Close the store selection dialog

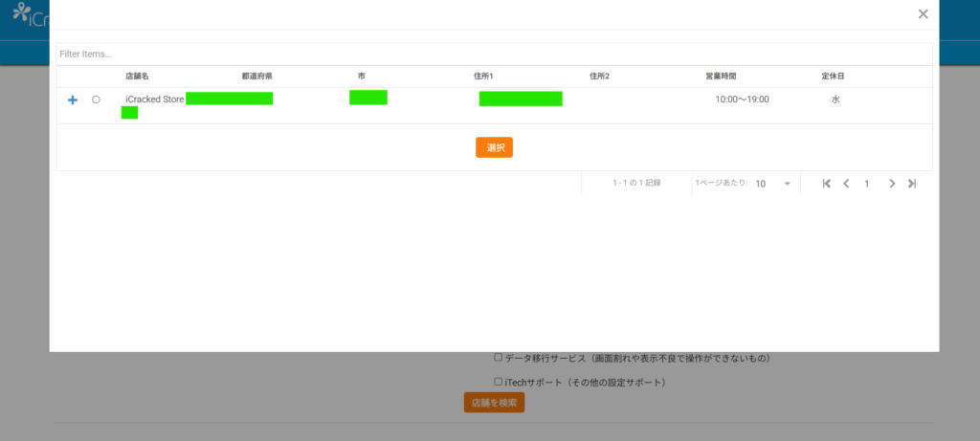point(924,14)
